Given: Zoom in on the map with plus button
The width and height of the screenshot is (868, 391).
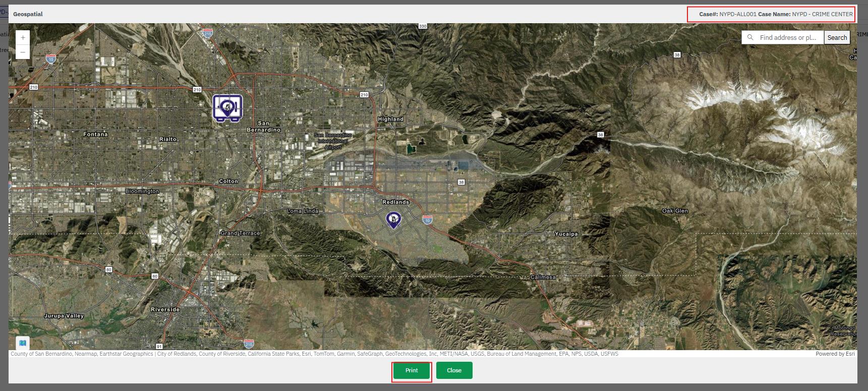Looking at the screenshot, I should click(x=23, y=38).
